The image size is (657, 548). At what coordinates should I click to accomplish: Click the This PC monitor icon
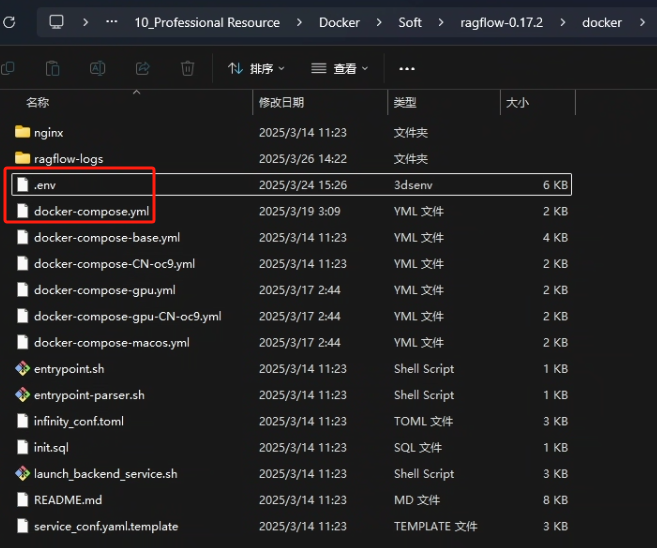pyautogui.click(x=56, y=22)
